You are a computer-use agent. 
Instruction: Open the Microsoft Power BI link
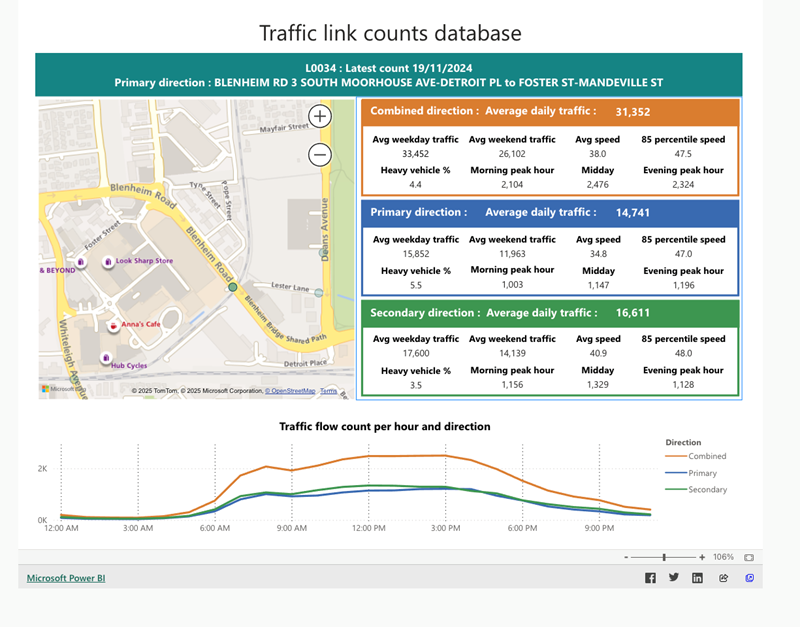[66, 578]
